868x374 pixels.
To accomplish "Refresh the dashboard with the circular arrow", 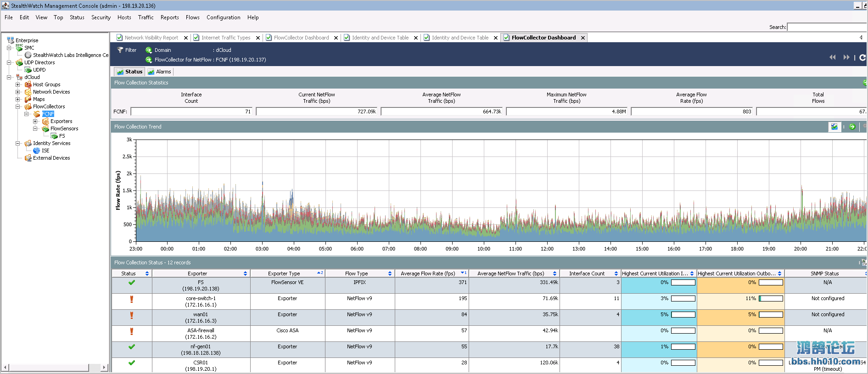I will (862, 57).
